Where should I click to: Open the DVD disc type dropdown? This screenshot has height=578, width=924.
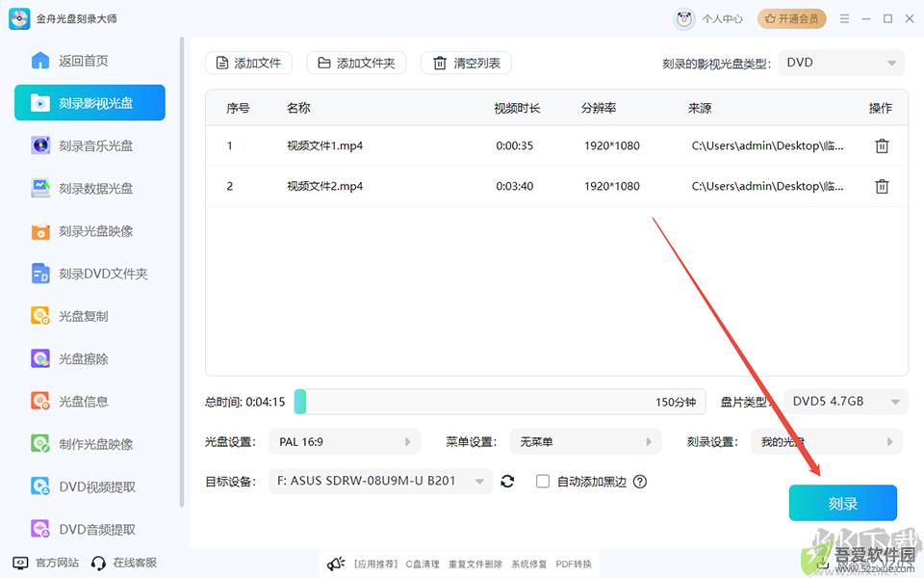pyautogui.click(x=841, y=63)
